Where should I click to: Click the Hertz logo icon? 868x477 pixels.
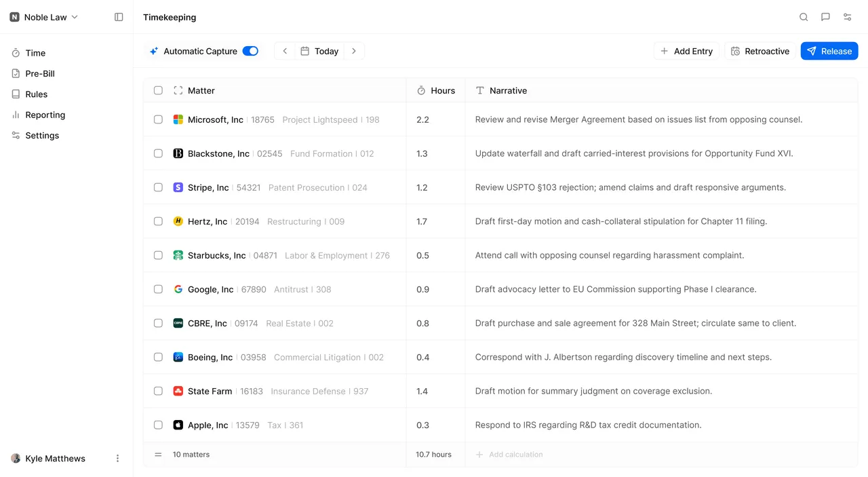tap(178, 221)
